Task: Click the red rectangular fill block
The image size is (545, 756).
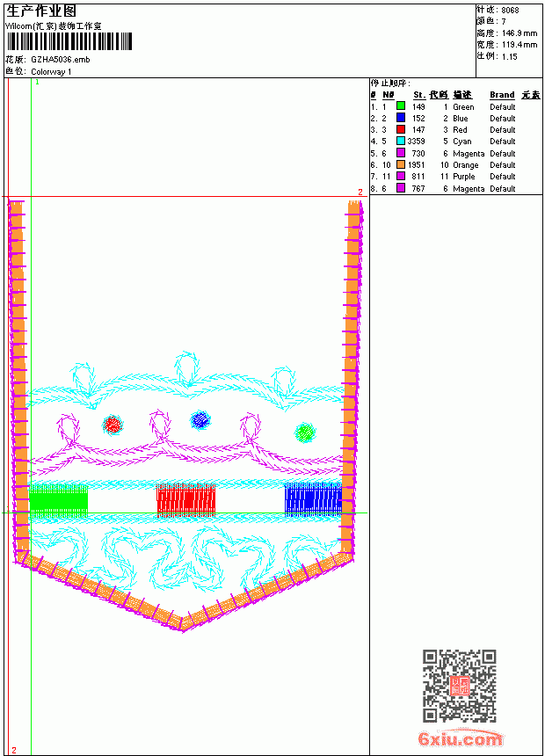Action: click(186, 500)
